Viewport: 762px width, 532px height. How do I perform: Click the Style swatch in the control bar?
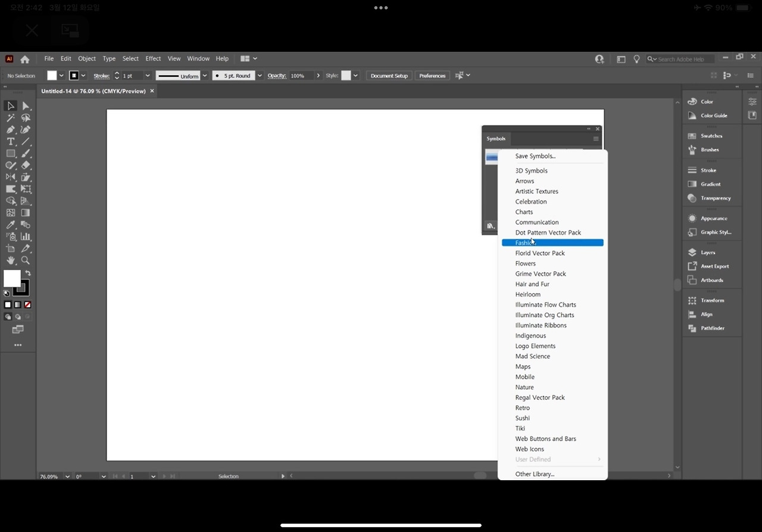point(346,76)
